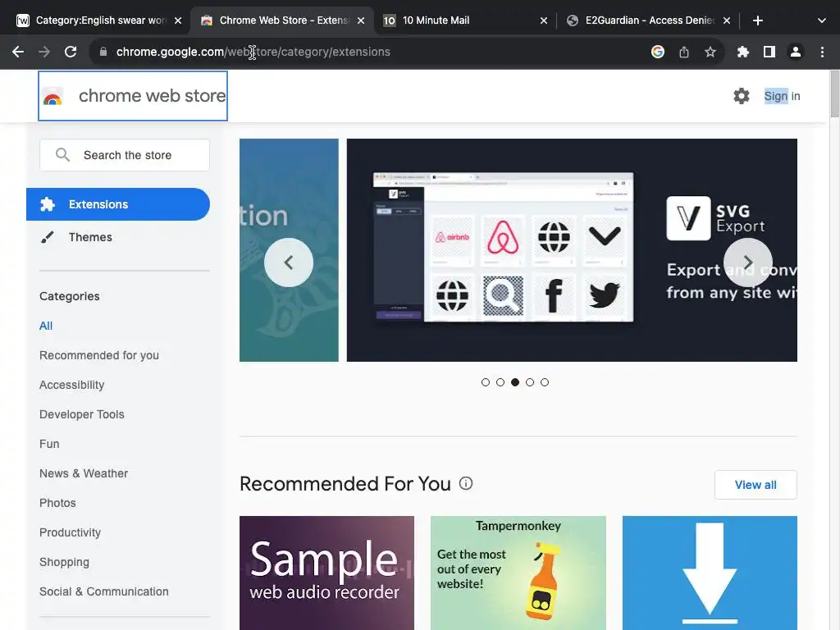Screen dimensions: 840x630
Task: Open the Tampermonkey extension card
Action: (x=518, y=573)
